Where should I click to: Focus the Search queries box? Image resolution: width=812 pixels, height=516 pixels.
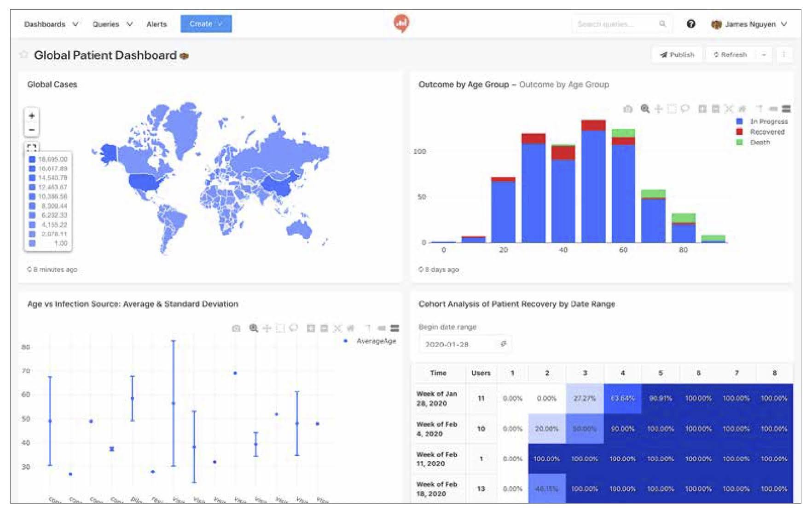pyautogui.click(x=621, y=24)
